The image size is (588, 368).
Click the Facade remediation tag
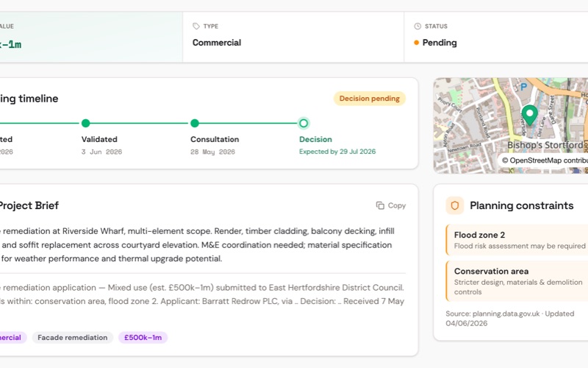[x=72, y=338]
